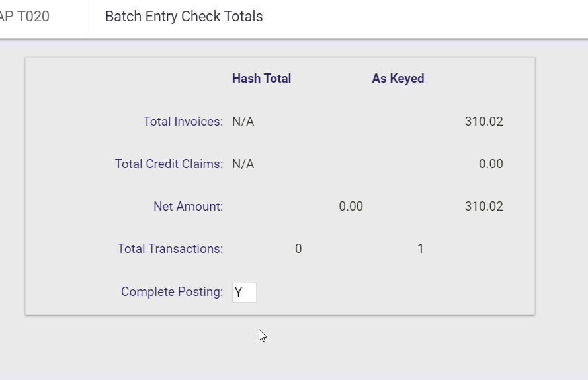Click the Net Amount 0.00 hash value
Screen dimensions: 588x380
click(351, 207)
